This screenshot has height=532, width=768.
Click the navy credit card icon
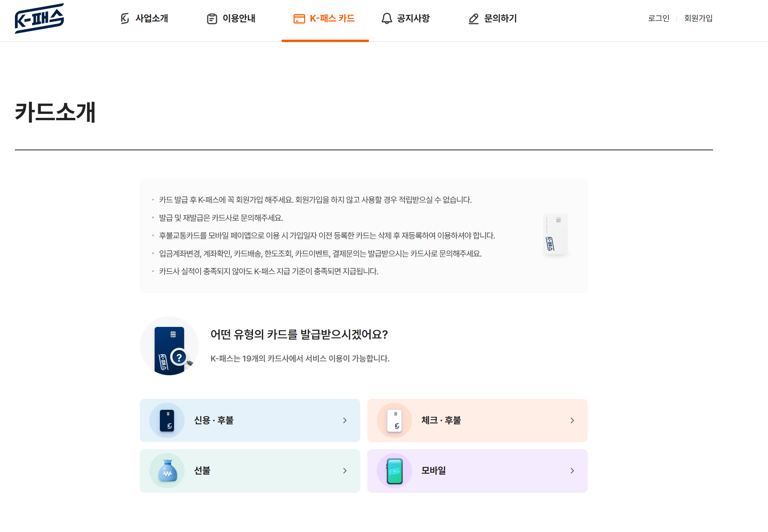[x=167, y=420]
